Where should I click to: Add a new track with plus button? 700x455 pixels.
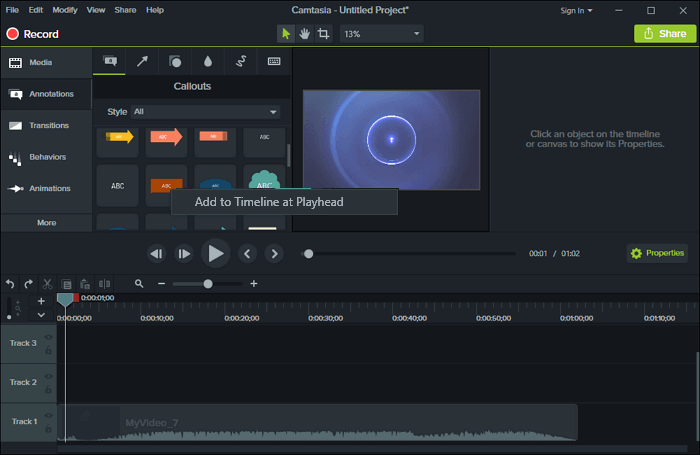(x=41, y=301)
